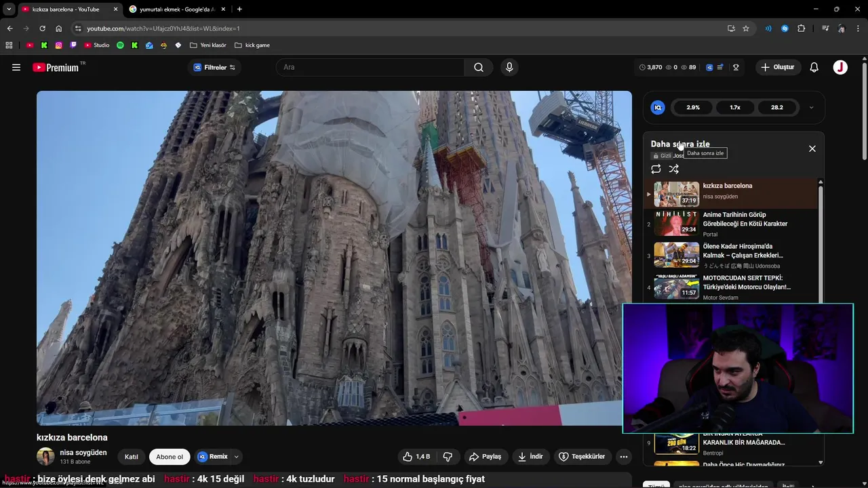The image size is (868, 488).
Task: Click the video player to pause
Action: point(334,258)
